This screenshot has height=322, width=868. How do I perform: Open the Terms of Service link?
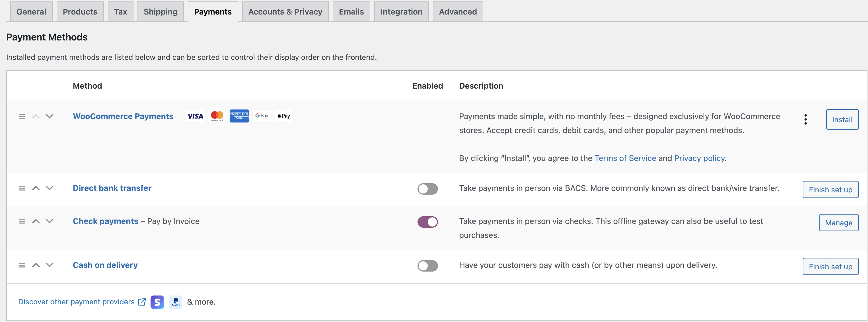tap(625, 158)
